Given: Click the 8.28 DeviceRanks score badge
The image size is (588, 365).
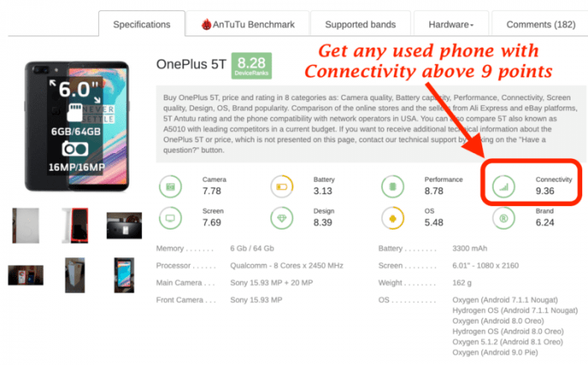Looking at the screenshot, I should pos(251,66).
